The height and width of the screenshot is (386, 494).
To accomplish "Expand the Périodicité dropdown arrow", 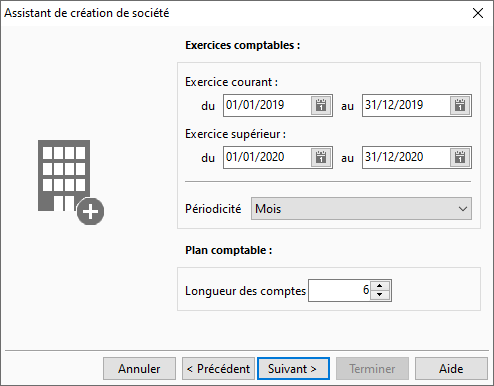I will [x=463, y=209].
